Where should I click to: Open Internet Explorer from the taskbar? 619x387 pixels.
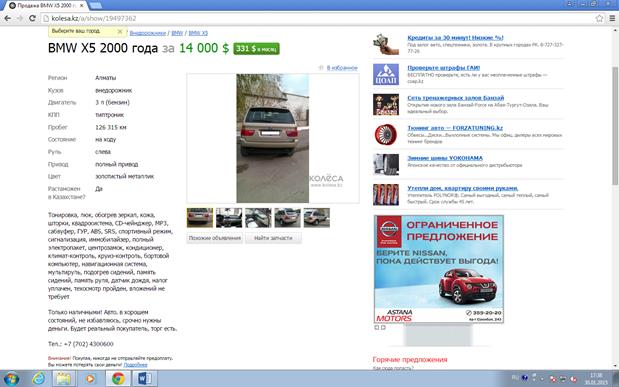click(38, 379)
